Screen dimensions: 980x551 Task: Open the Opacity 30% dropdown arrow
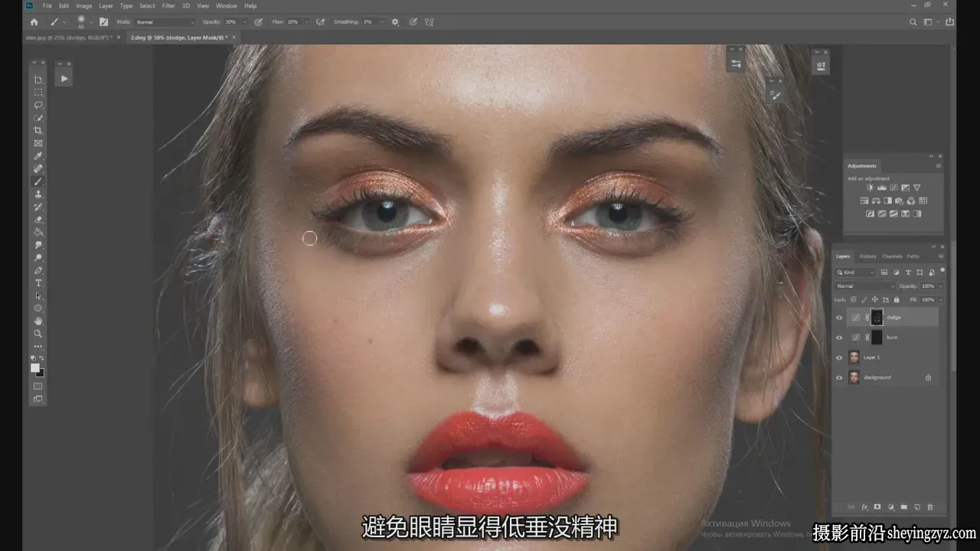[246, 22]
